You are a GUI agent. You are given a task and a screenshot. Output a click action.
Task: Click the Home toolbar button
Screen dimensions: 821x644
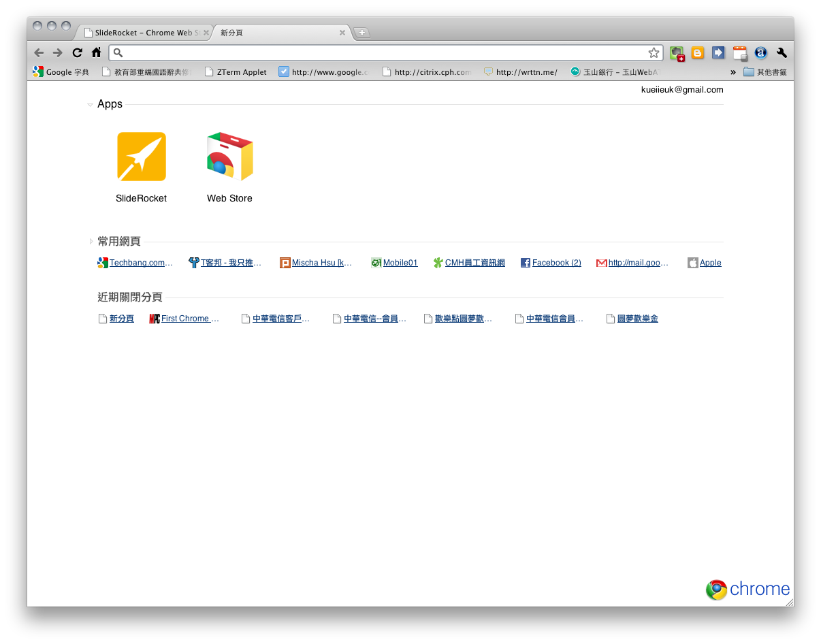(97, 52)
